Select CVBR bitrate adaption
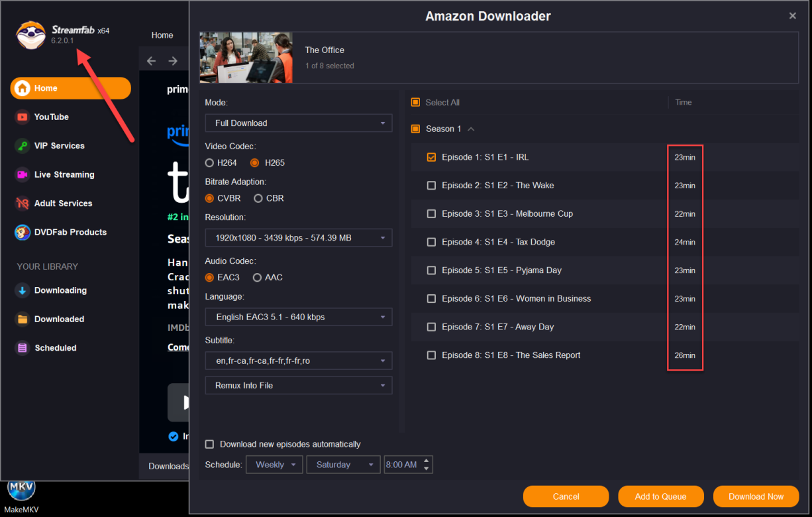Screen dimensions: 812x517 click(x=209, y=198)
